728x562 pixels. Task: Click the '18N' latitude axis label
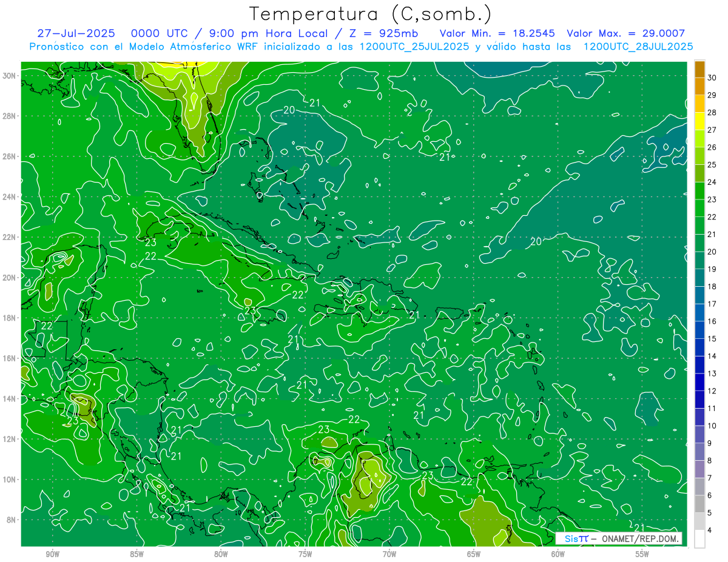click(x=10, y=318)
